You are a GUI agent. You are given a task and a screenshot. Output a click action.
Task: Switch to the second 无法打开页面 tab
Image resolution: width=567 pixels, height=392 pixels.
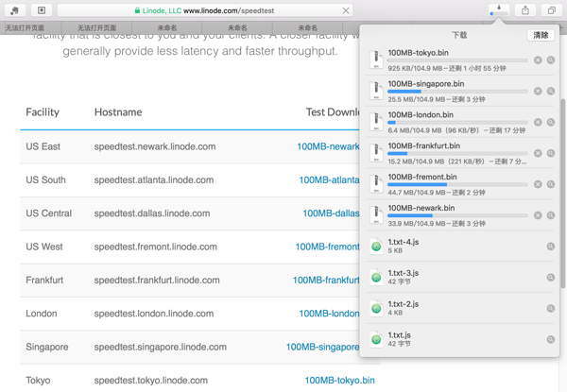[x=97, y=27]
